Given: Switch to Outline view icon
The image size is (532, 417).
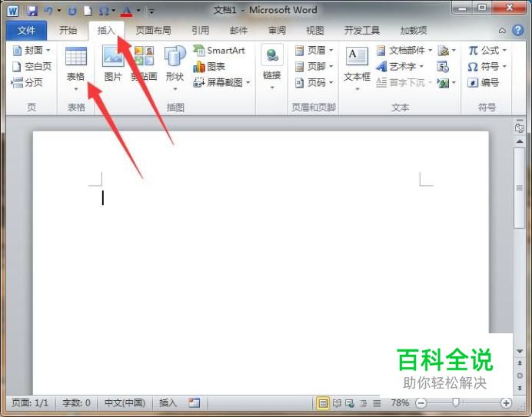Looking at the screenshot, I should coord(363,403).
